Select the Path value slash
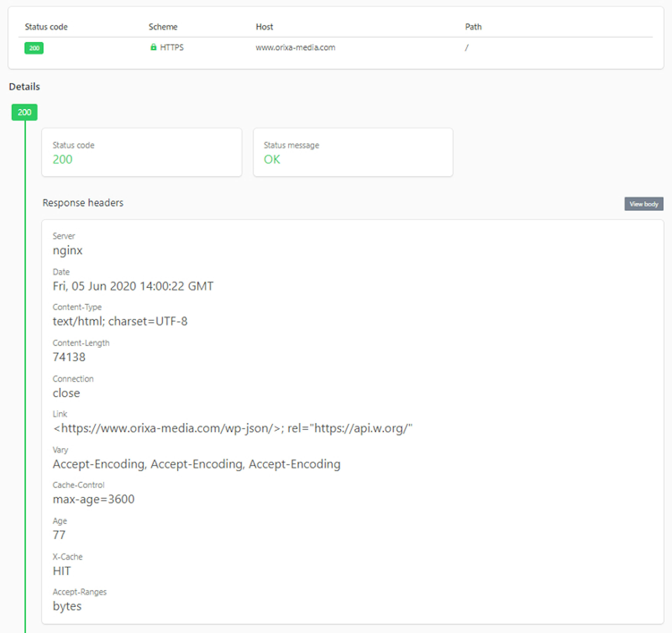Screen dimensions: 672x633 (467, 48)
